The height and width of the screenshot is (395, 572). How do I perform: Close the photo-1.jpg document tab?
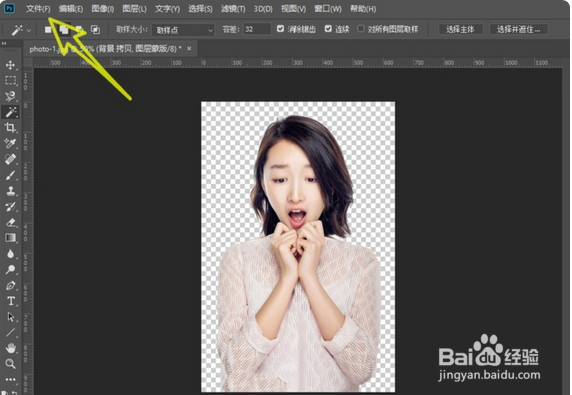189,49
